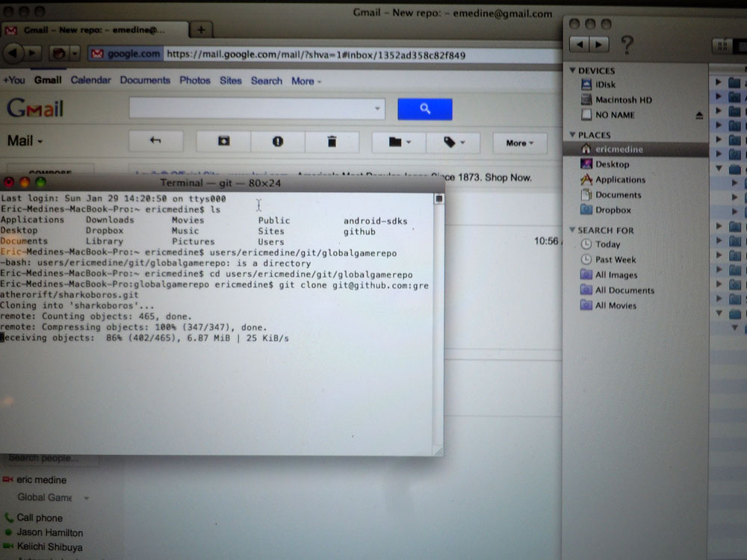The height and width of the screenshot is (560, 747).
Task: Collapse the SEARCH FOR section in Finder
Action: [x=573, y=230]
